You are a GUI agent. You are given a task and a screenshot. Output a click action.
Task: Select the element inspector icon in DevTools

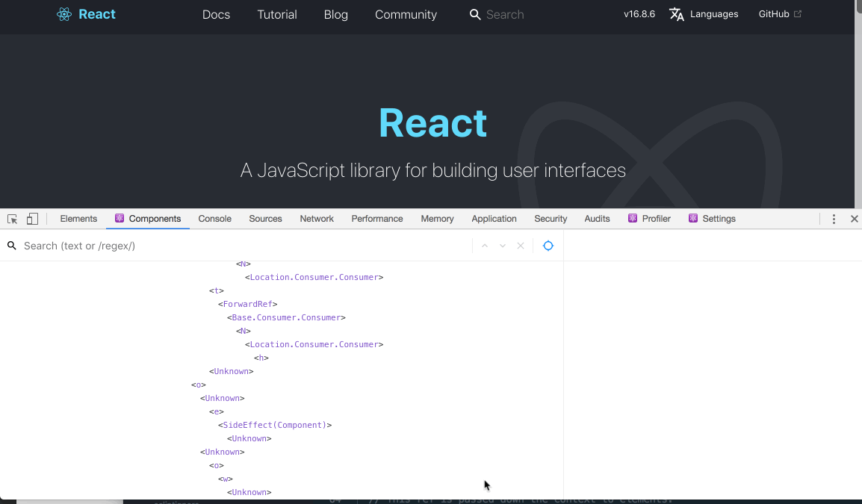pos(11,218)
